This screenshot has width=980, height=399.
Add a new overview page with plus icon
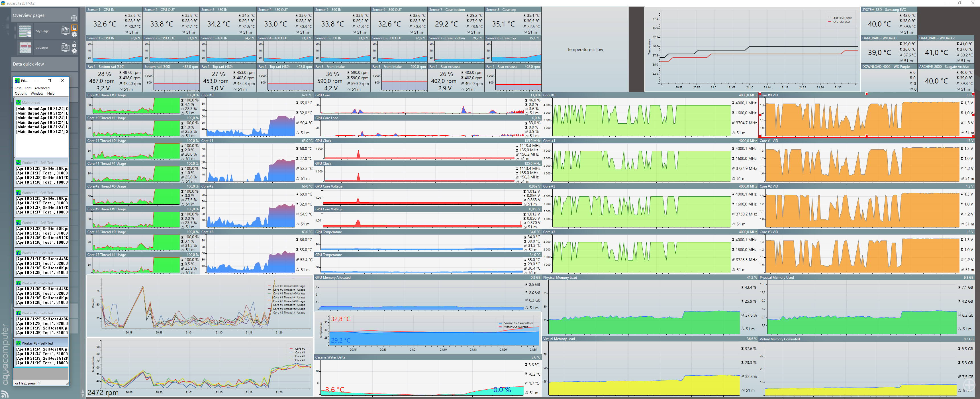(74, 18)
